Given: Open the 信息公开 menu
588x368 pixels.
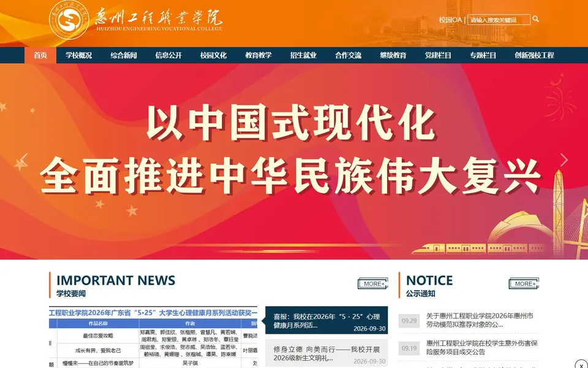Looking at the screenshot, I should (168, 55).
